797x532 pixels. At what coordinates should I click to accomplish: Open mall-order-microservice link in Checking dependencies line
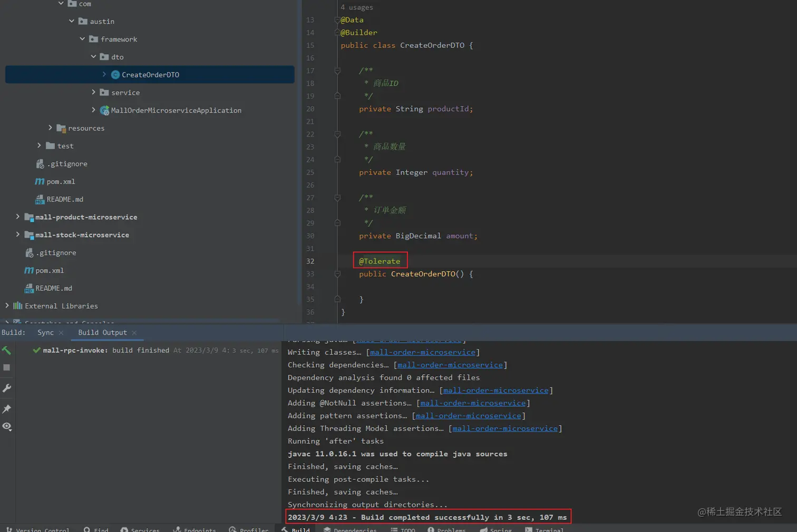(450, 365)
